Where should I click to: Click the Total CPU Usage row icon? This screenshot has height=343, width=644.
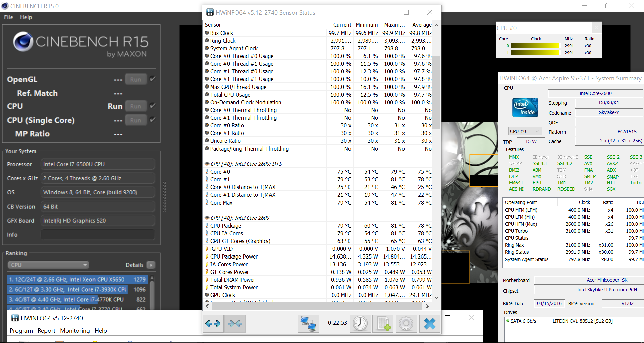pyautogui.click(x=207, y=94)
